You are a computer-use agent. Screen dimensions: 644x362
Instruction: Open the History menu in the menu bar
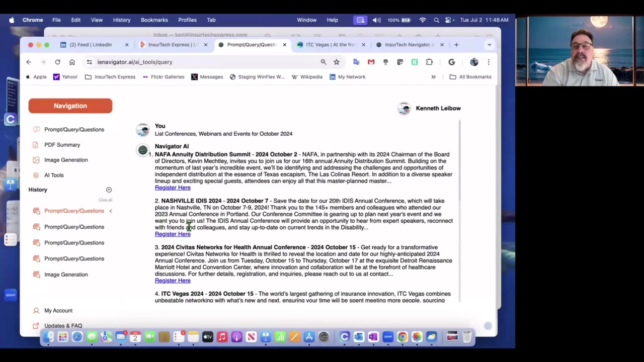pyautogui.click(x=121, y=20)
